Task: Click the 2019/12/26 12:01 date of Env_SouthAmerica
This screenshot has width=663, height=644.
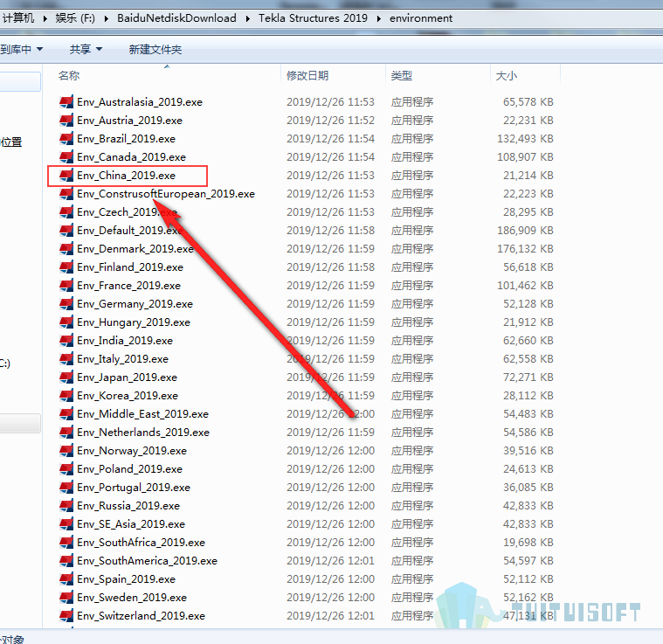Action: tap(331, 561)
